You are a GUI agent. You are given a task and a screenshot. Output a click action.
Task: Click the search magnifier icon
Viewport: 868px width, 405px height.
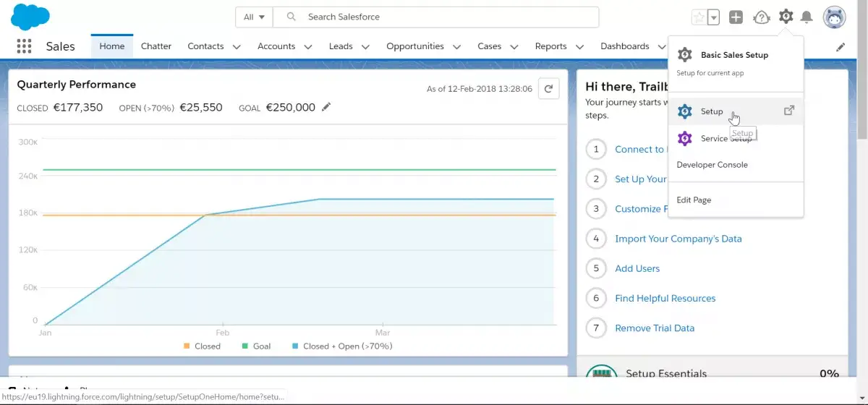291,17
